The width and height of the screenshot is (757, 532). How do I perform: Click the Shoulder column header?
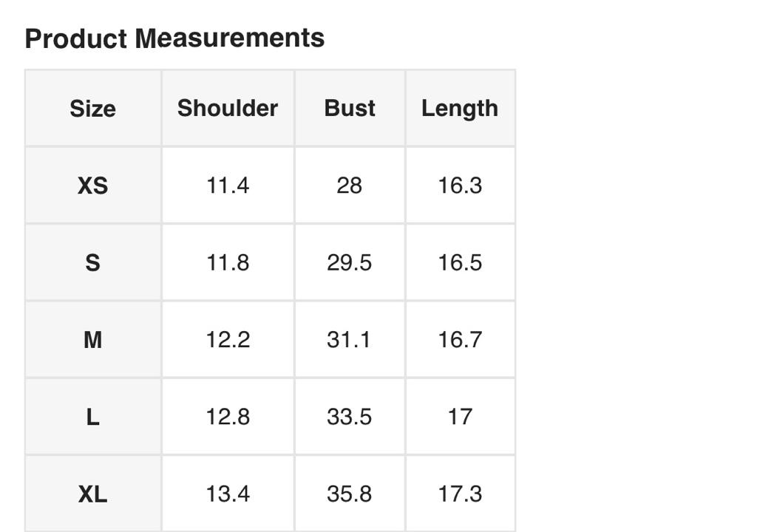click(x=228, y=108)
